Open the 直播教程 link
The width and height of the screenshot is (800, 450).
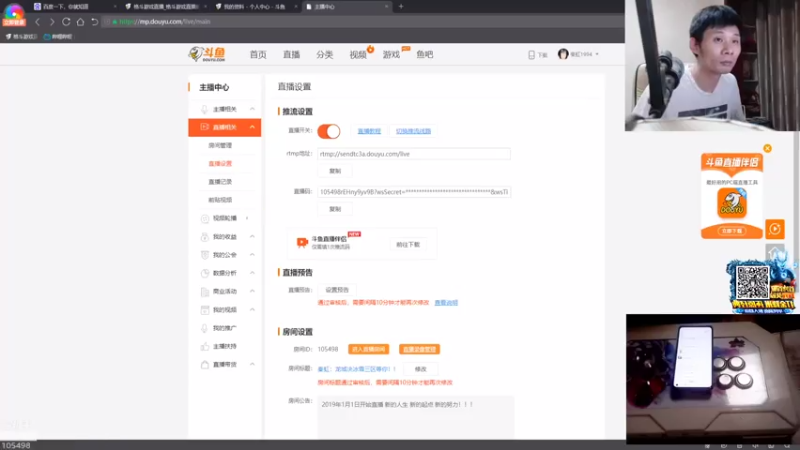tap(369, 131)
